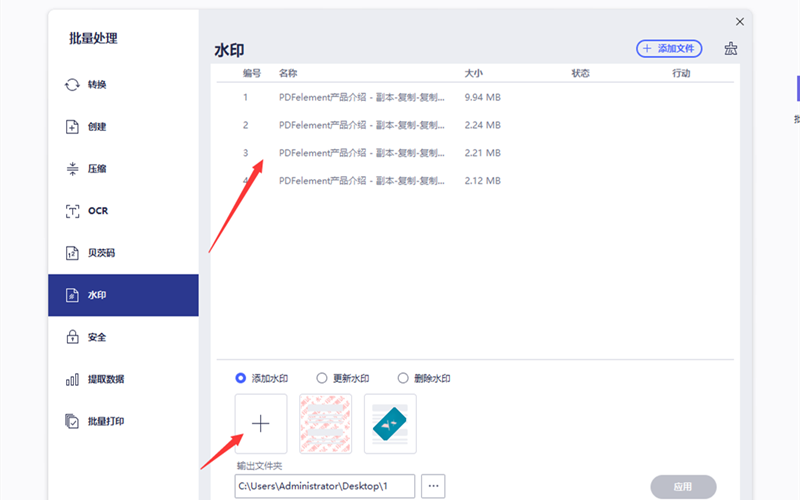Click the output folder path field
Viewport: 800px width, 500px height.
(324, 486)
